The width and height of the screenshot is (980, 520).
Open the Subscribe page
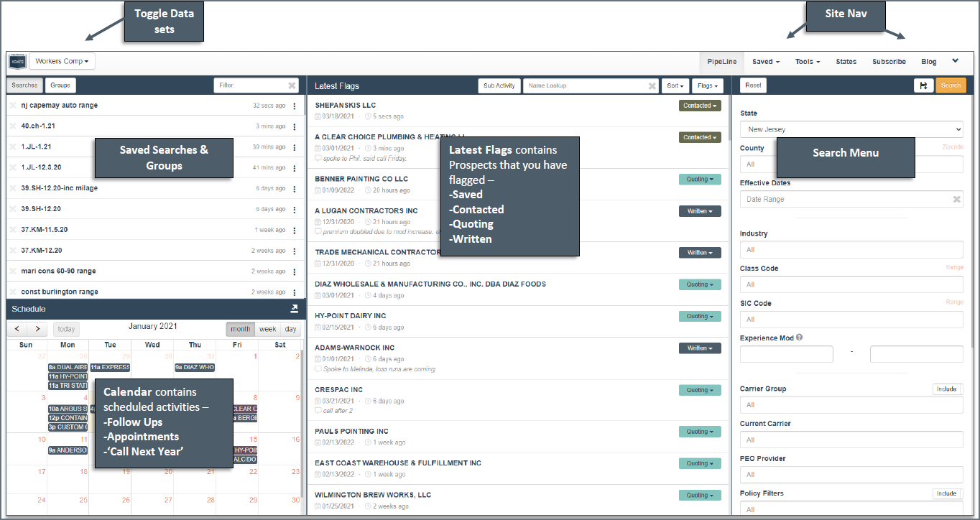pos(889,62)
